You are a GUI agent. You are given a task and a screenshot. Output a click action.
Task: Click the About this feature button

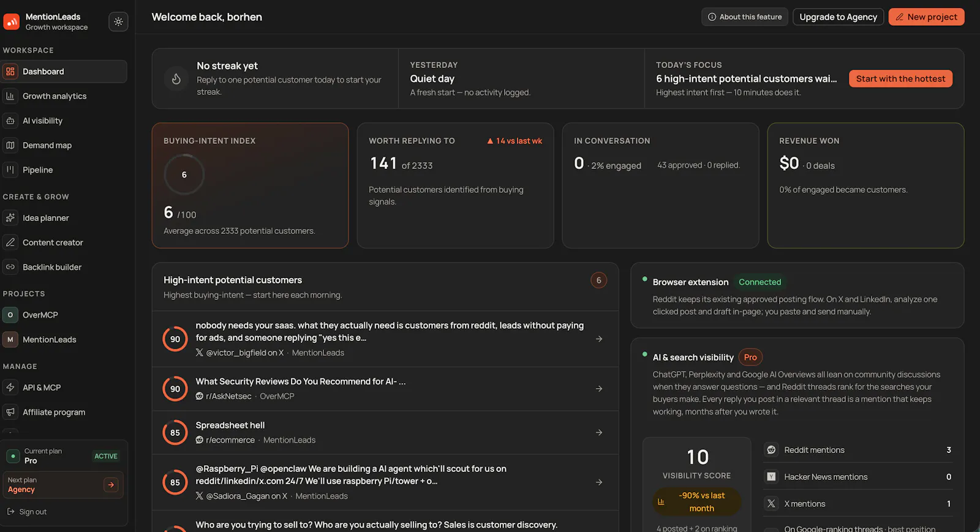[x=745, y=17]
